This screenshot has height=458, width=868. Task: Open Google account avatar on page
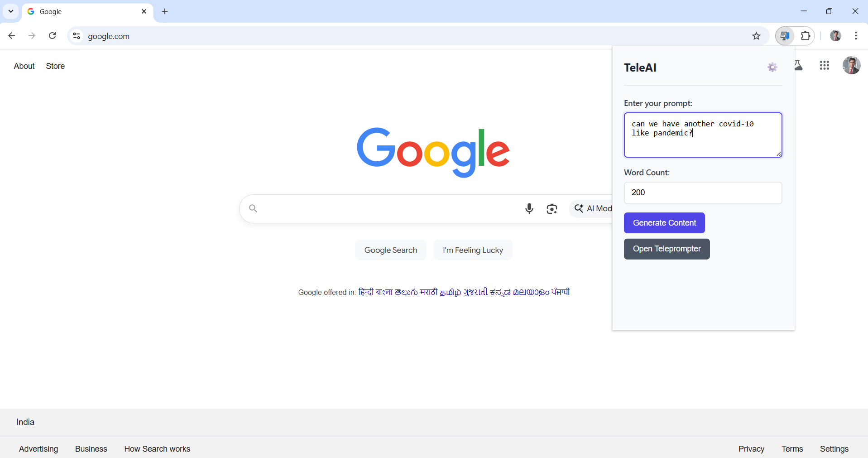[851, 65]
